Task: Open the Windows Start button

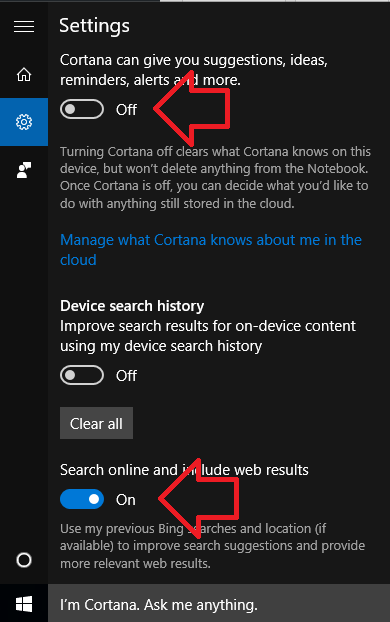Action: (24, 605)
